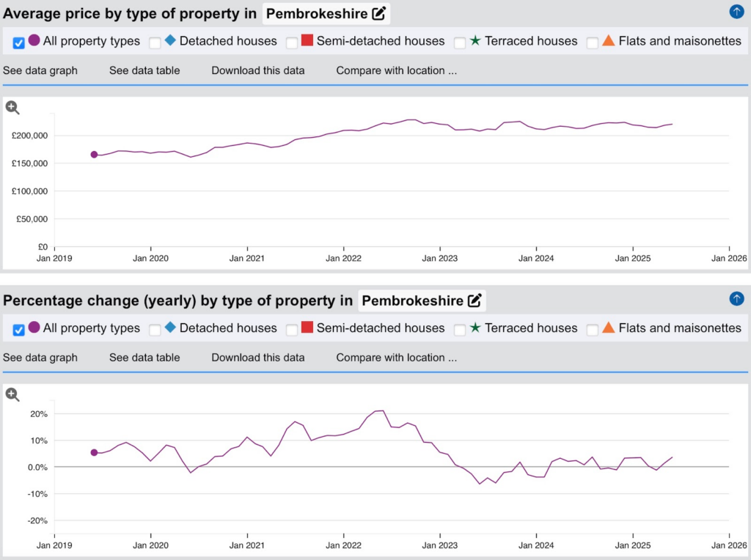Image resolution: width=751 pixels, height=560 pixels.
Task: Uncheck All property types in average price chart
Action: pos(19,43)
